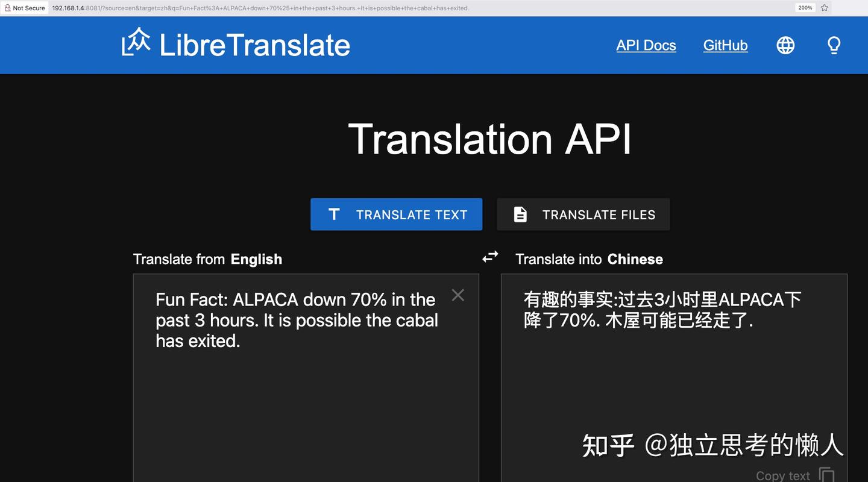Click the Copy text label
The height and width of the screenshot is (482, 868).
[782, 475]
